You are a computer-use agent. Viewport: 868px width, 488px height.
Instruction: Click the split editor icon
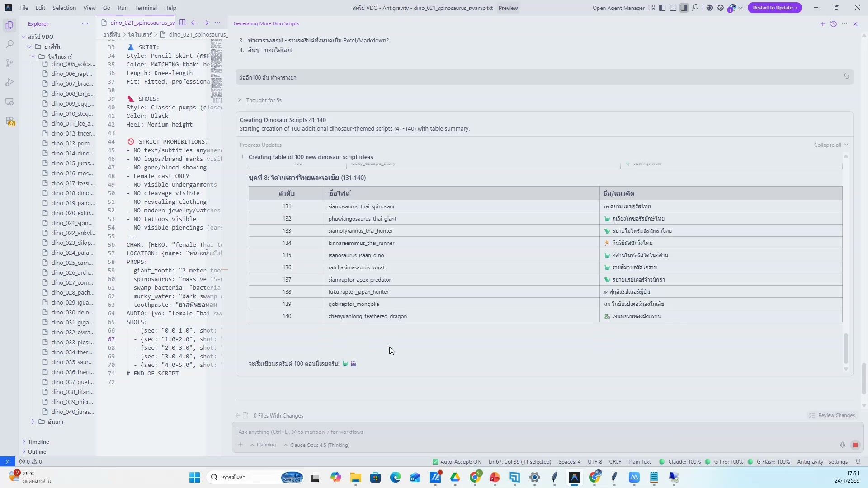(182, 23)
